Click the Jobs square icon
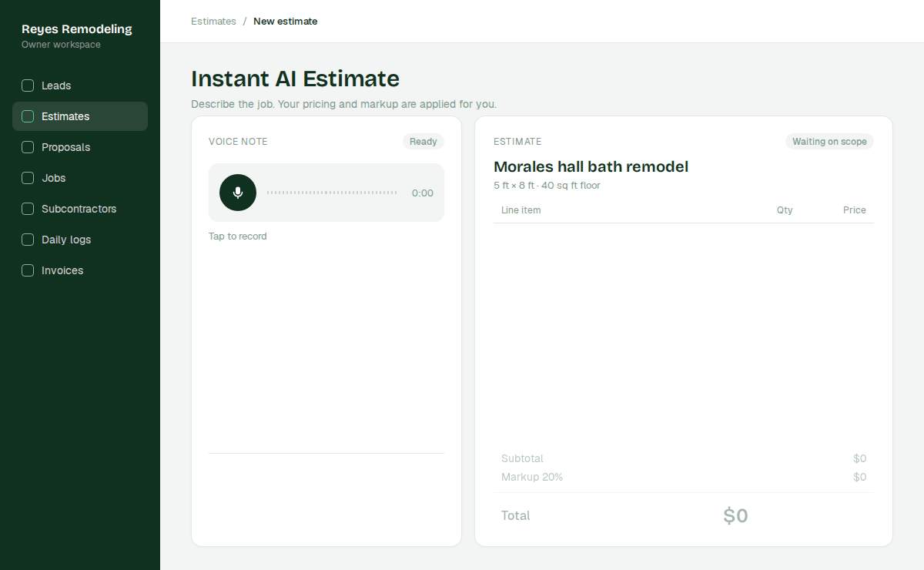The height and width of the screenshot is (570, 924). tap(28, 178)
